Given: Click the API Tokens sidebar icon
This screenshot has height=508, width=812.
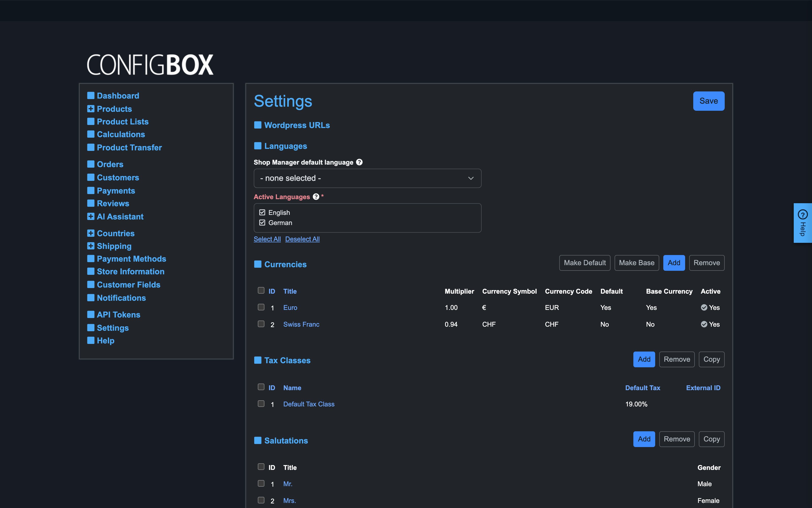Looking at the screenshot, I should point(91,314).
